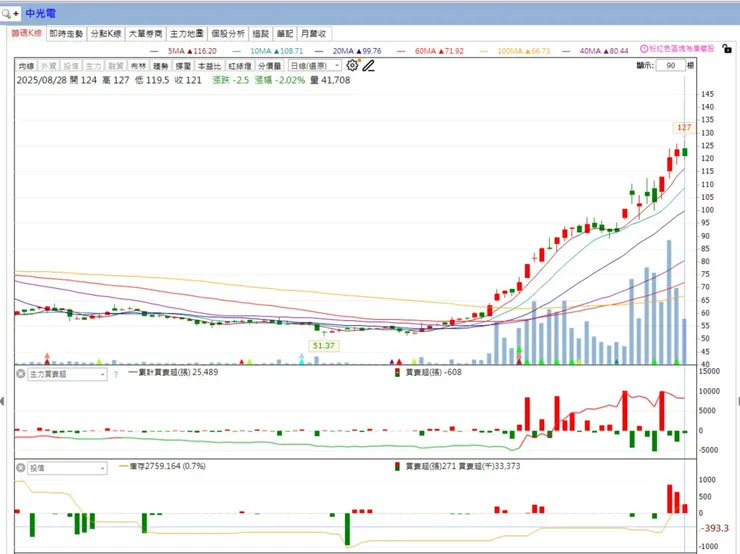The height and width of the screenshot is (554, 740).
Task: Click the -393.3 value on right axis
Action: click(715, 528)
